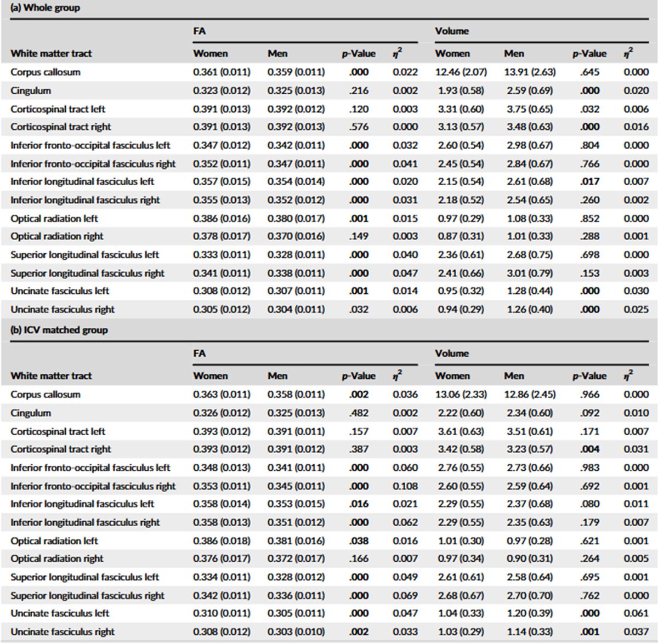The width and height of the screenshot is (658, 644).
Task: Select the Whole group volume value "3.01 (0.79)"
Action: [530, 273]
